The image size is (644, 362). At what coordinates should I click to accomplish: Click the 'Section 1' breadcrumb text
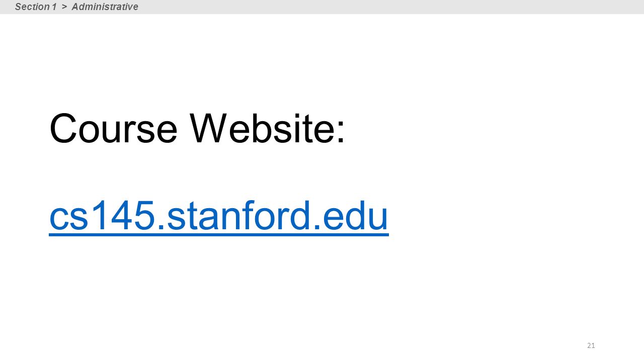pyautogui.click(x=36, y=7)
